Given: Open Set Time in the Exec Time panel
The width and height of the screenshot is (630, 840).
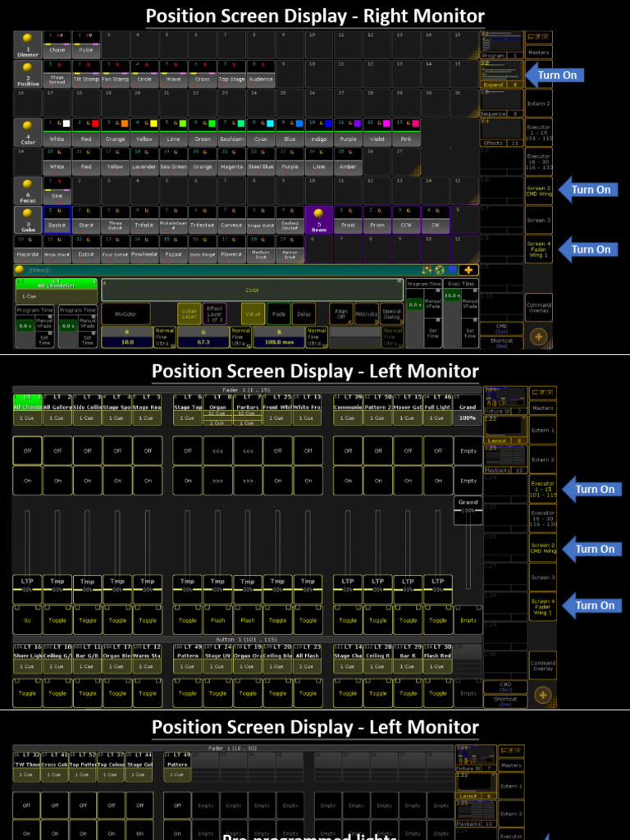Looking at the screenshot, I should pos(470,333).
